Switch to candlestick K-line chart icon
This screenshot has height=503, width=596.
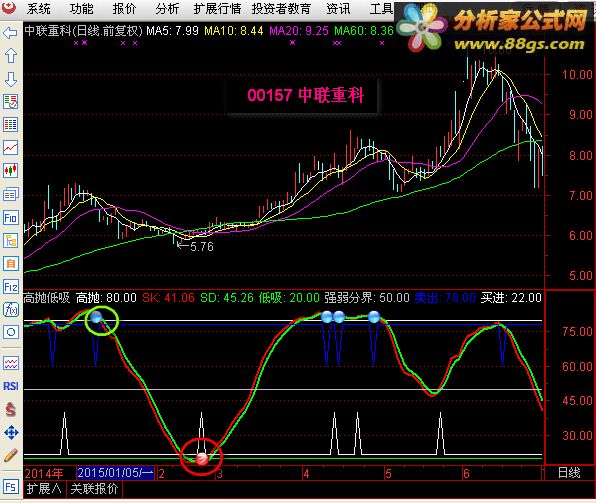11,171
